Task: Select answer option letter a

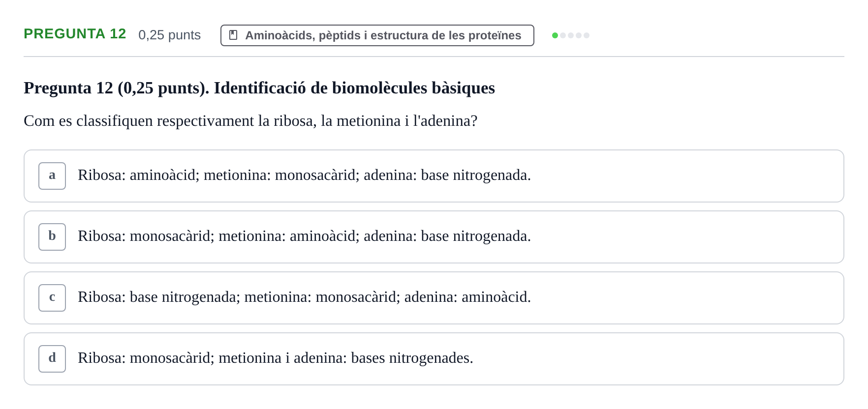Action: (x=52, y=176)
